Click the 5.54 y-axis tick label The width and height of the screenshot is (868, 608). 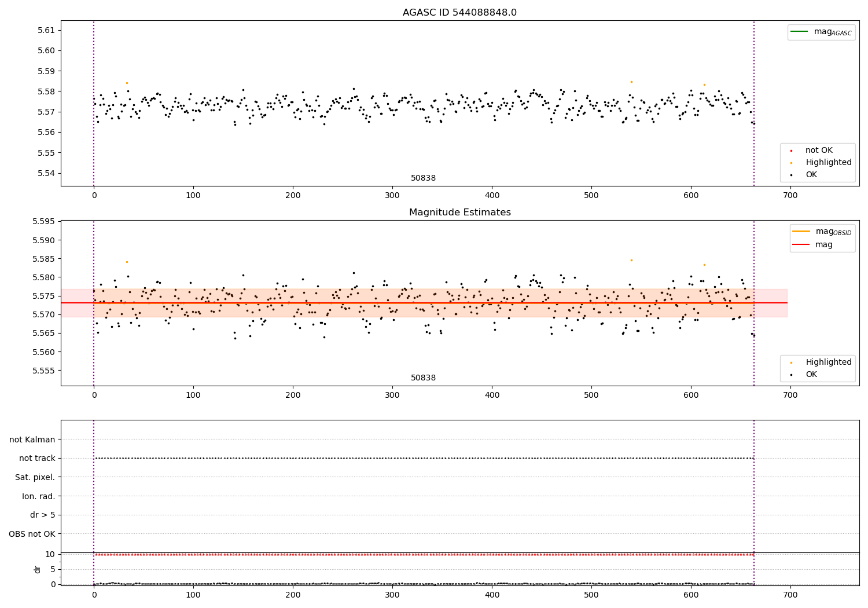[46, 173]
